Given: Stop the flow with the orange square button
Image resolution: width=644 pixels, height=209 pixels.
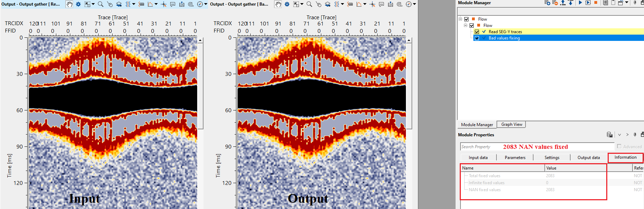Looking at the screenshot, I should (596, 3).
